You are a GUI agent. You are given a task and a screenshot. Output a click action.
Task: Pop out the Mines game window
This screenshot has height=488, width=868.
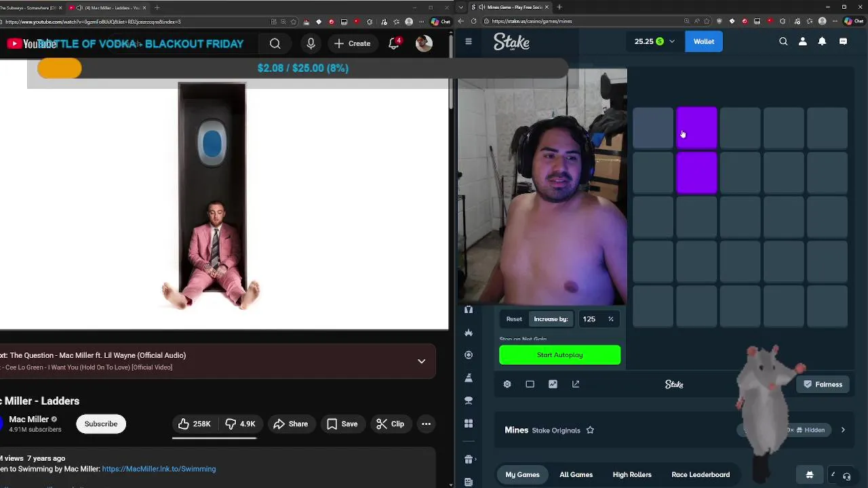[576, 384]
